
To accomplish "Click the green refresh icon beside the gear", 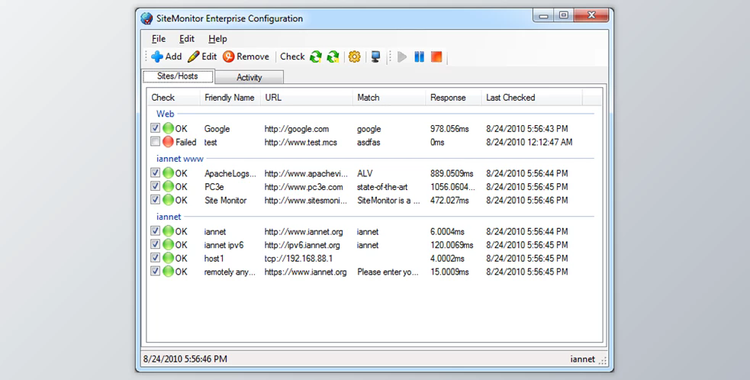I will [333, 57].
